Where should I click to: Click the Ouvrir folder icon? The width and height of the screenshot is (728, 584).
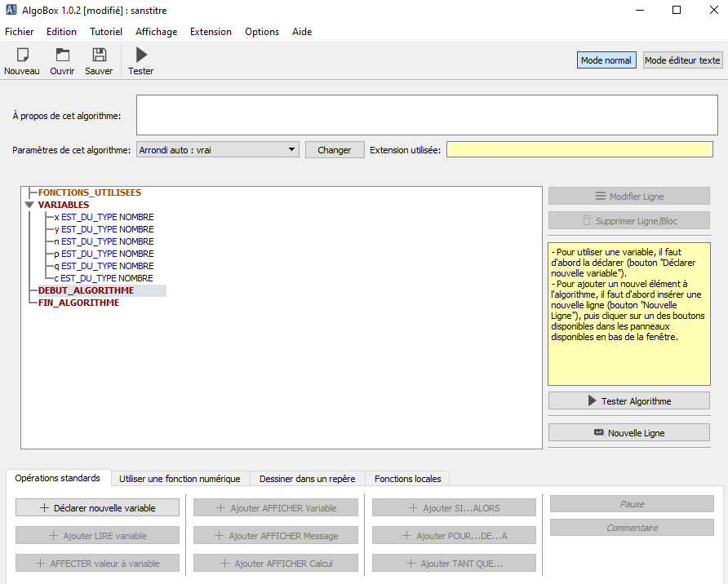coord(62,55)
